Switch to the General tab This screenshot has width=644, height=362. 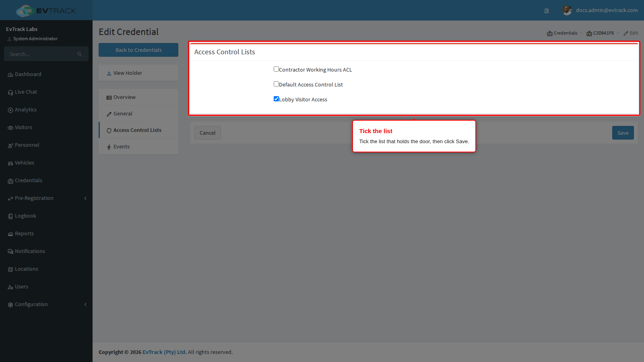click(138, 114)
